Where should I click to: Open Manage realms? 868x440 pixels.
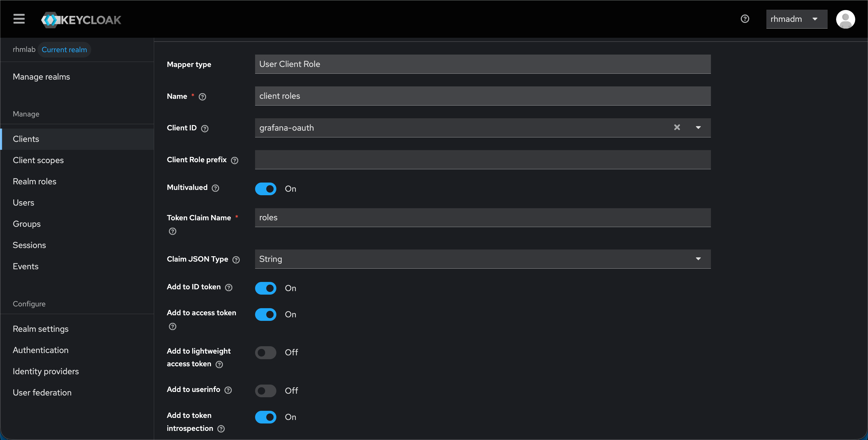(x=41, y=76)
